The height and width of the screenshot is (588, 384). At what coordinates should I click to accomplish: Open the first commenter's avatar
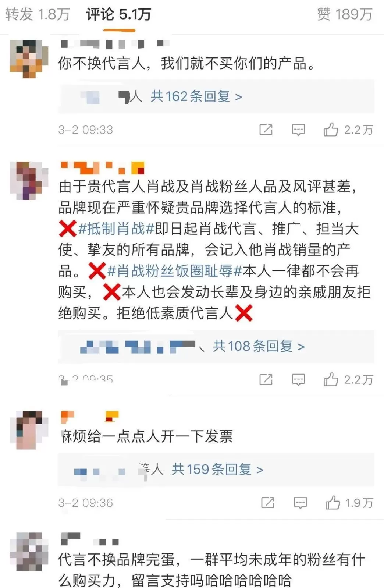coord(29,59)
